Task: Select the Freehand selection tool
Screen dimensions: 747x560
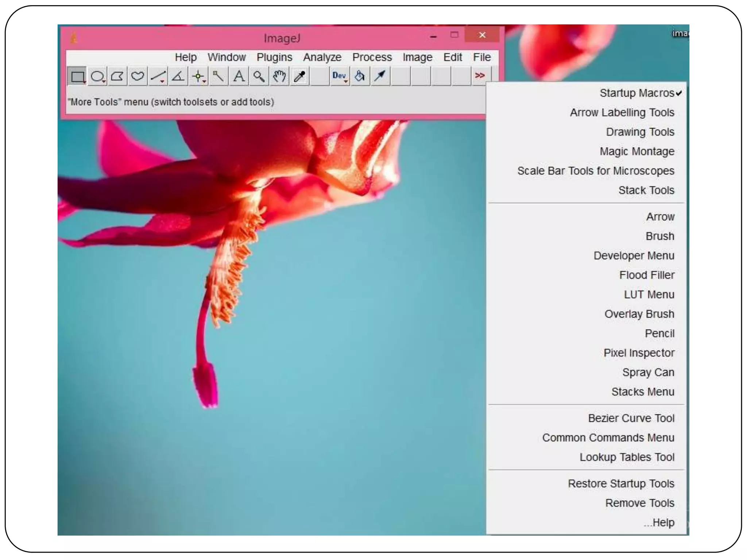Action: click(138, 76)
